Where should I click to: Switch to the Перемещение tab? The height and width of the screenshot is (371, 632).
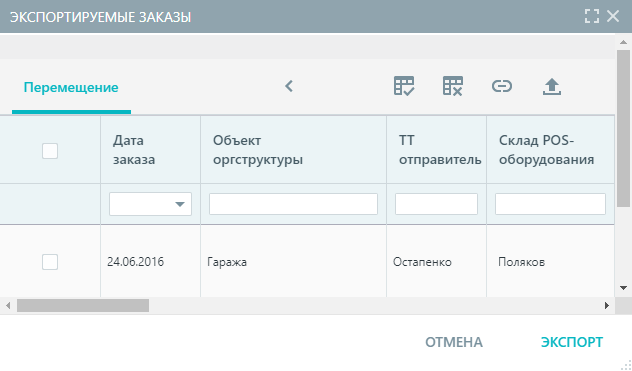[x=71, y=88]
